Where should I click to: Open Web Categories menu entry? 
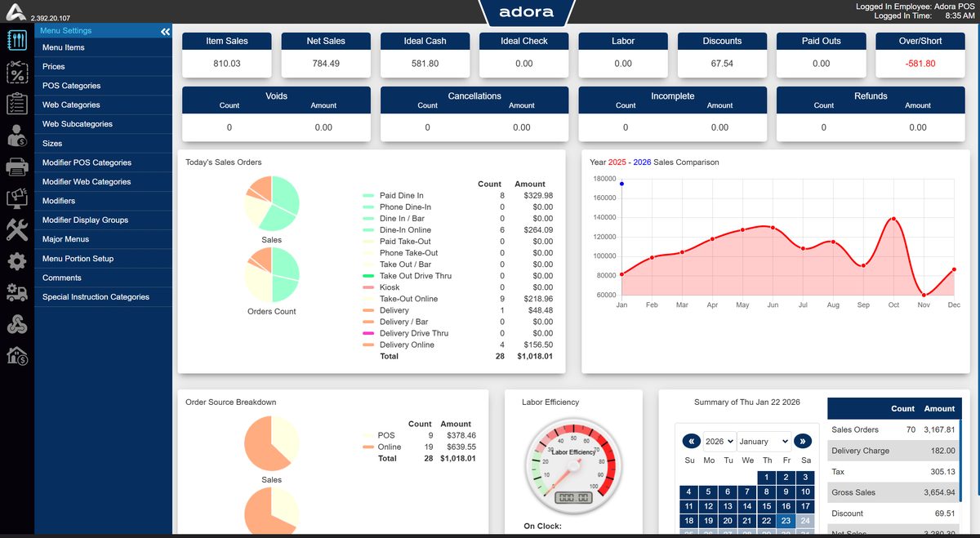tap(103, 104)
